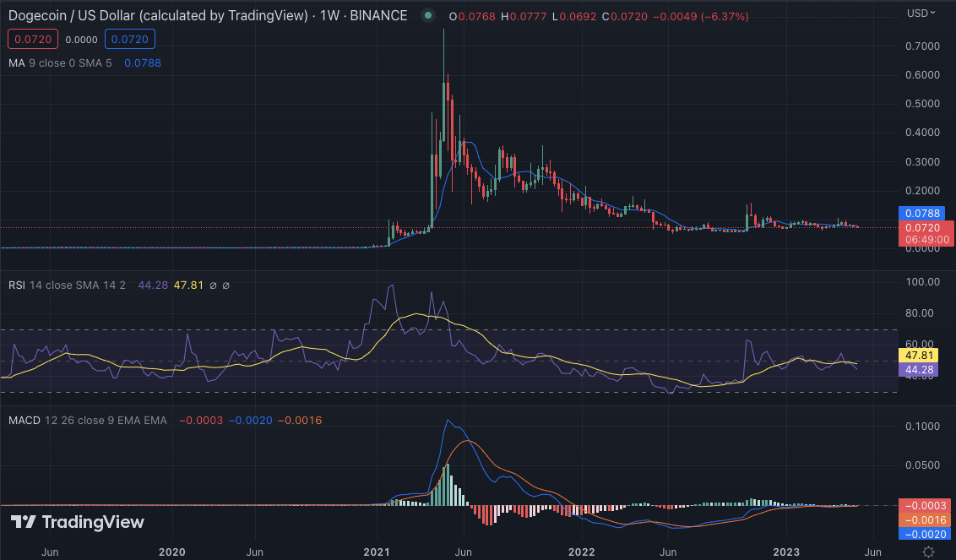The width and height of the screenshot is (956, 560).
Task: Click the orange −0.0016 tag on MACD axis
Action: (x=925, y=519)
